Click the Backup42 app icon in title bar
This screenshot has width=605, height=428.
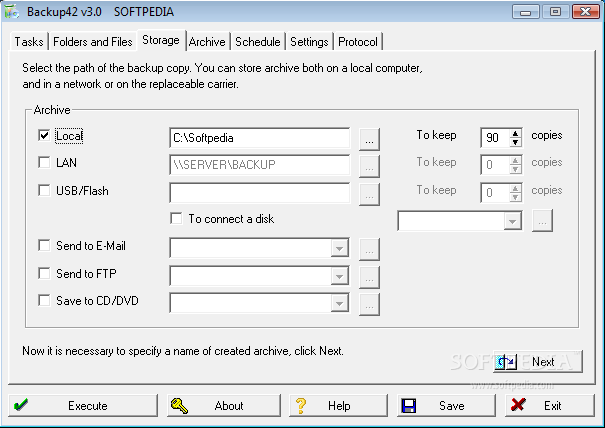click(11, 12)
